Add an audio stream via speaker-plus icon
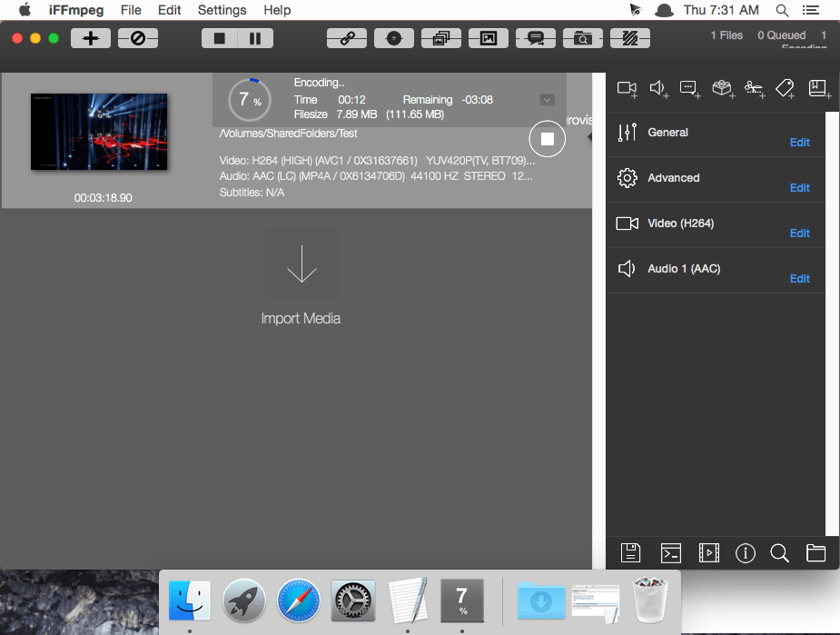The width and height of the screenshot is (840, 635). tap(659, 88)
